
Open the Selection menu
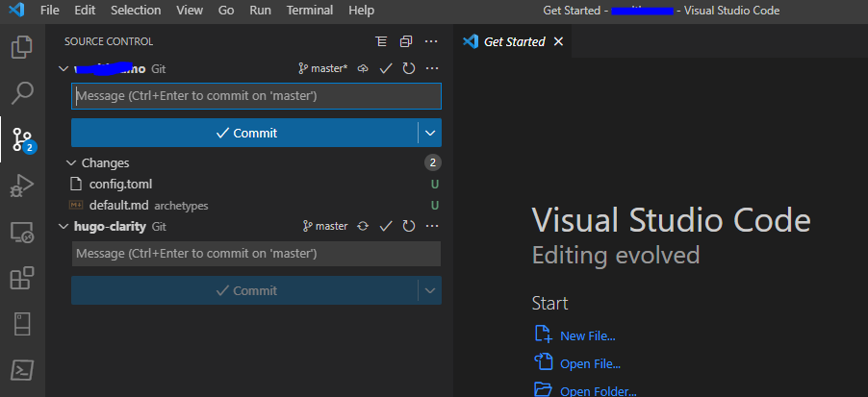(x=136, y=10)
